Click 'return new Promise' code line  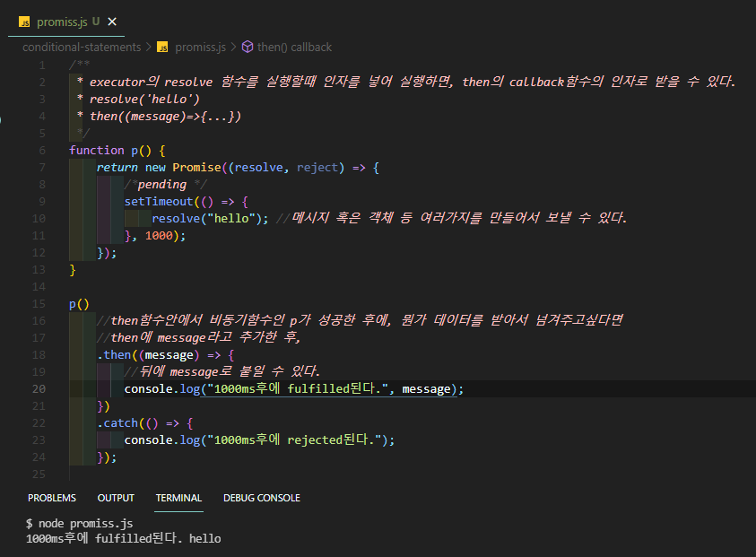pyautogui.click(x=238, y=168)
